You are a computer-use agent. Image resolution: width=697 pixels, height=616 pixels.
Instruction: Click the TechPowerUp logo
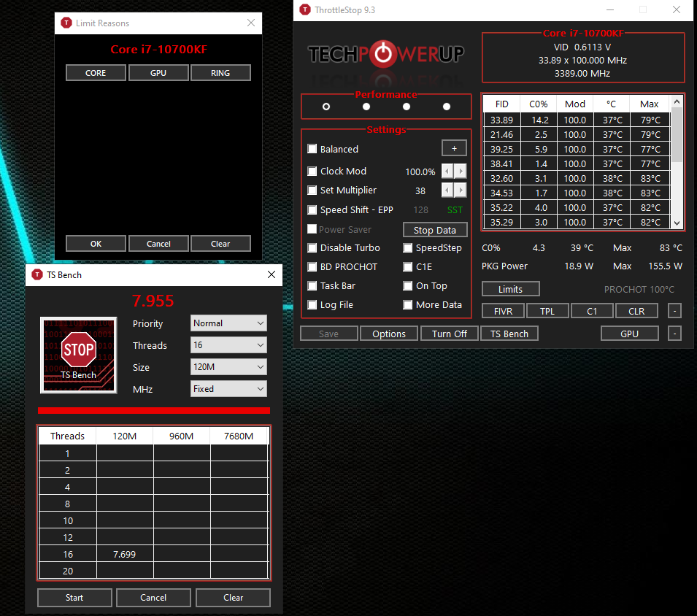click(386, 54)
